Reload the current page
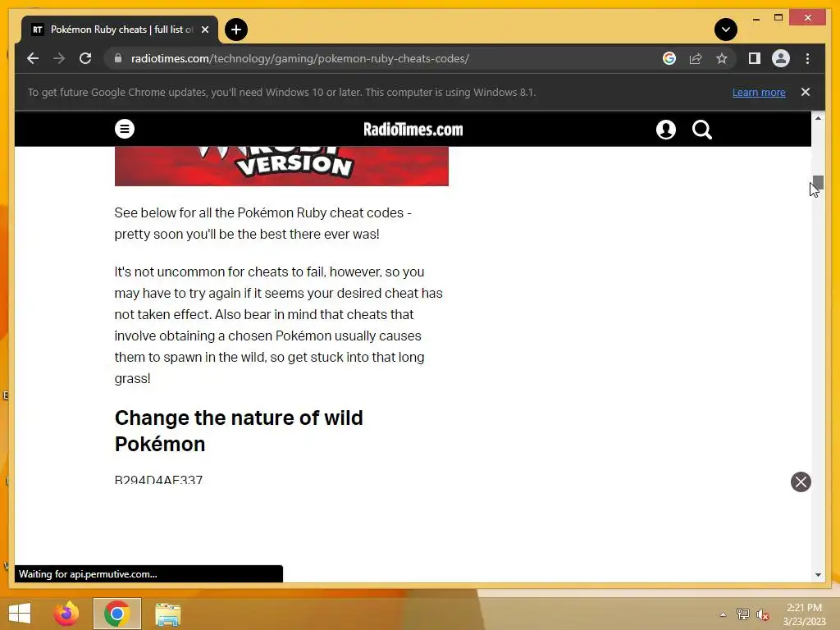Viewport: 840px width, 630px height. coord(85,58)
